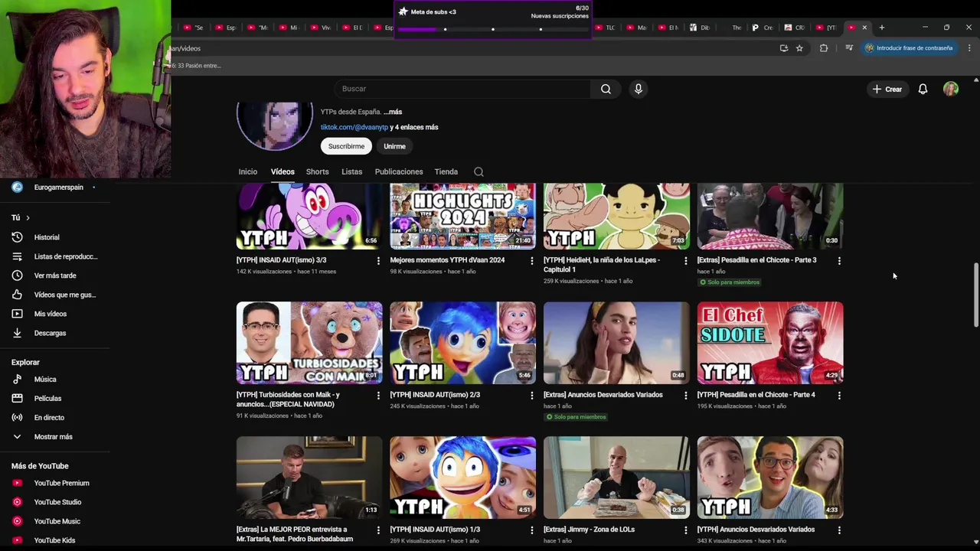Click Unirme button
980x551 pixels.
394,146
